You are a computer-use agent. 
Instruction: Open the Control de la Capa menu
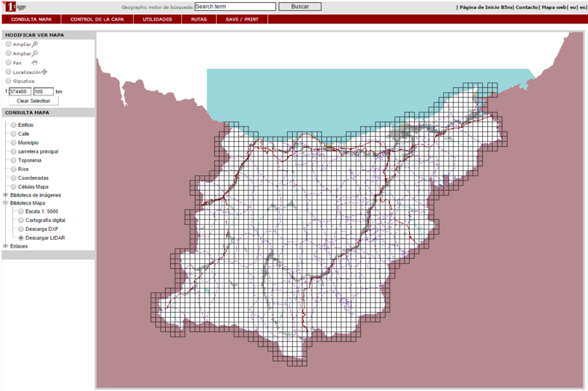pos(97,19)
